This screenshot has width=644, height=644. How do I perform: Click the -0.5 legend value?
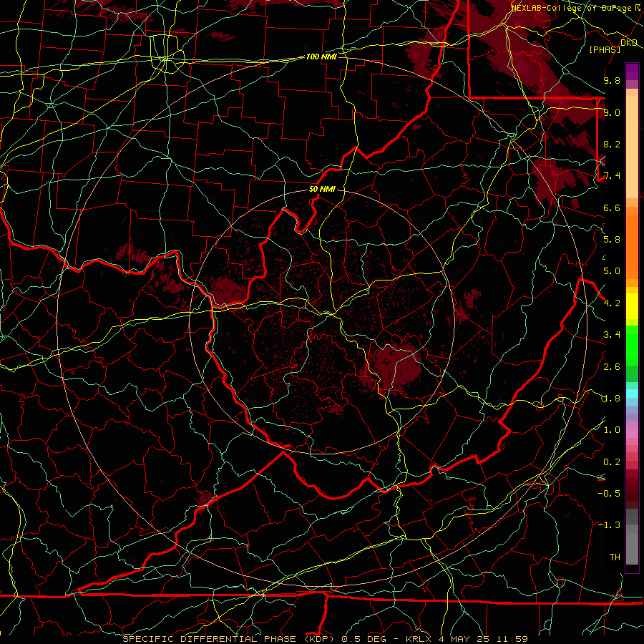[x=609, y=494]
